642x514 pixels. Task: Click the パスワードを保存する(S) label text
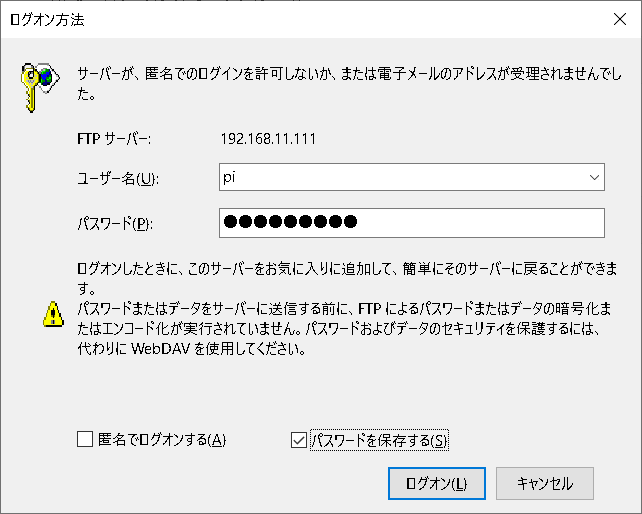pyautogui.click(x=379, y=440)
